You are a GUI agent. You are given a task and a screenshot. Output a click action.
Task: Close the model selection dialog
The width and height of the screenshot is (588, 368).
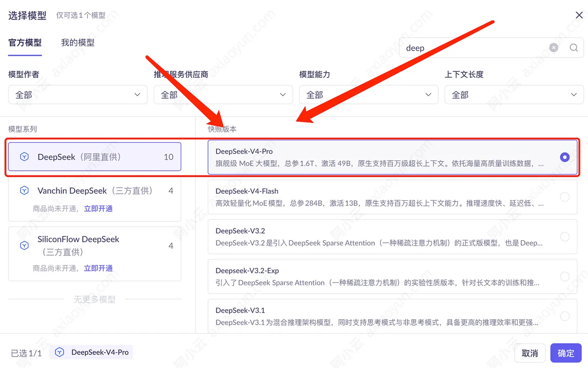(579, 15)
